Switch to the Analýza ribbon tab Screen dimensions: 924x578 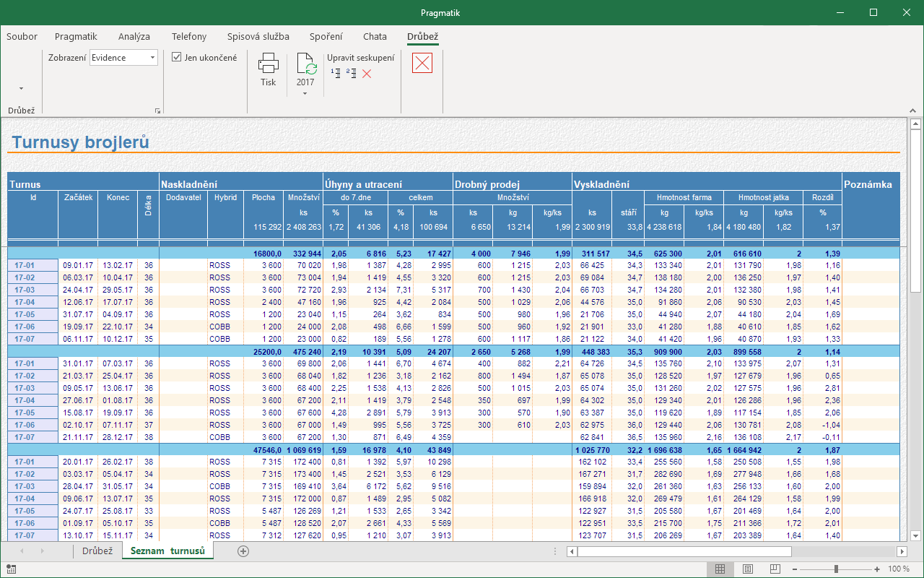[134, 36]
